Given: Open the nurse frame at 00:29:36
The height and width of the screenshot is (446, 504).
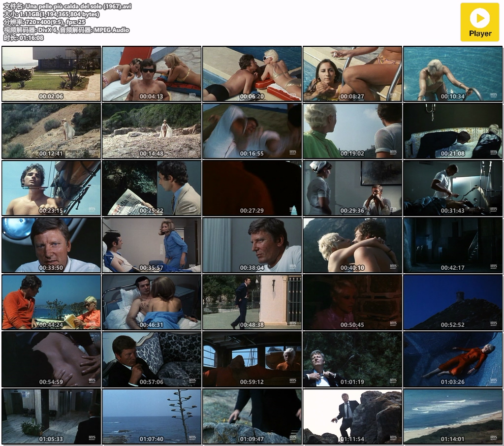Looking at the screenshot, I should 352,188.
